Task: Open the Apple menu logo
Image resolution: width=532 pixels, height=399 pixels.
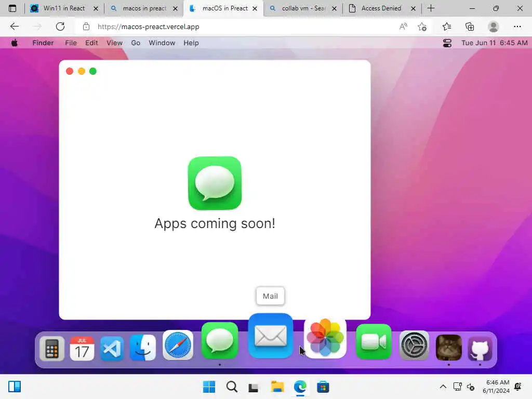Action: (14, 43)
